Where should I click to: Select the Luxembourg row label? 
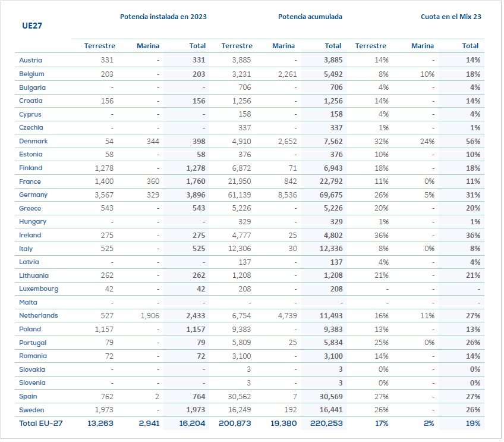[x=39, y=289]
